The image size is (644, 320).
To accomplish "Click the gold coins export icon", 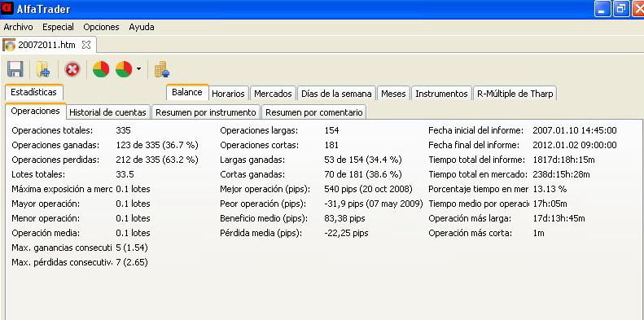I will point(161,69).
